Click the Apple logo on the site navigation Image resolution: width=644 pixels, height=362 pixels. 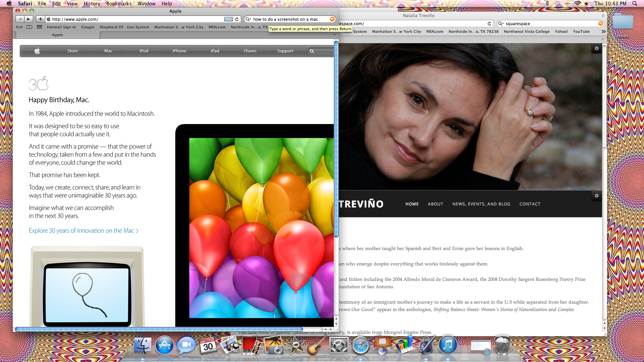pyautogui.click(x=37, y=51)
